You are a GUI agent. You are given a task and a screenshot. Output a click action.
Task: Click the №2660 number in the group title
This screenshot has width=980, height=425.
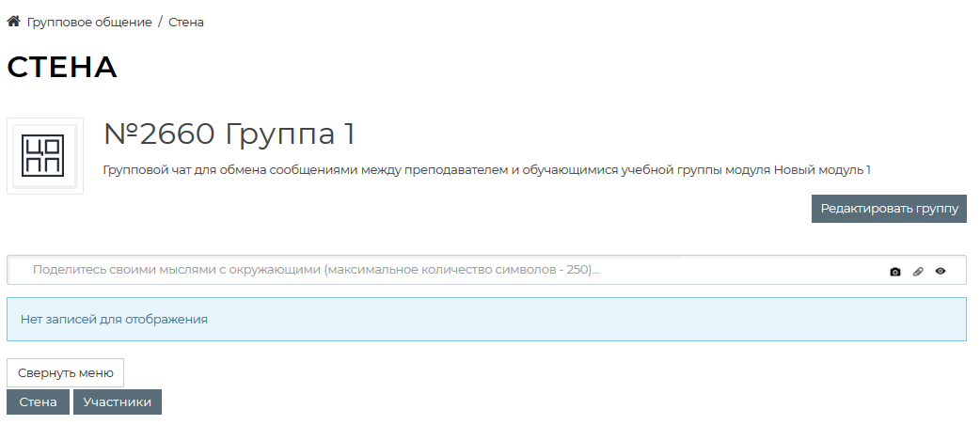pyautogui.click(x=158, y=134)
